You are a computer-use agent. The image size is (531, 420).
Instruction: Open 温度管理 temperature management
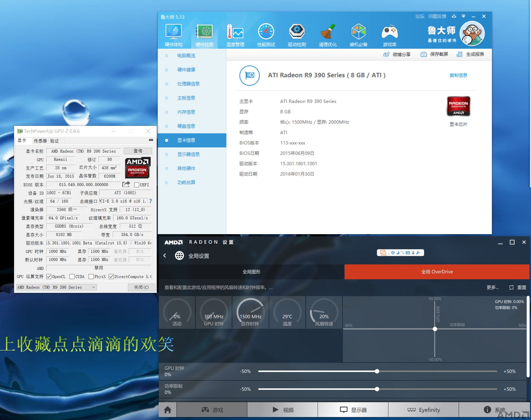[235, 35]
